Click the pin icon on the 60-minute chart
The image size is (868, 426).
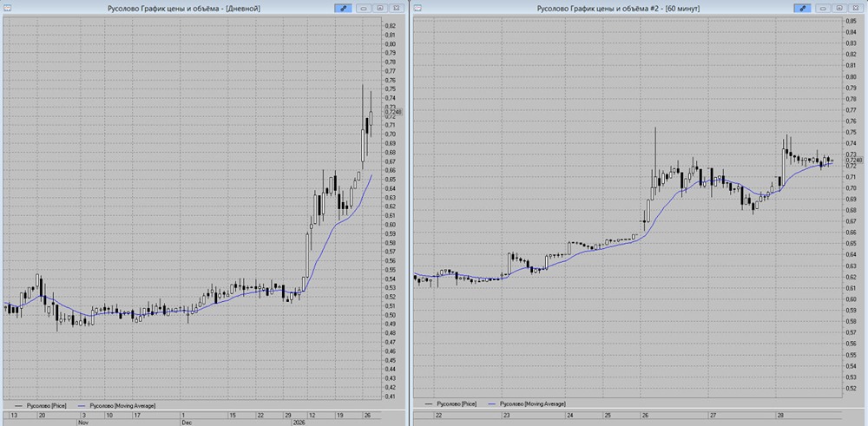[804, 8]
